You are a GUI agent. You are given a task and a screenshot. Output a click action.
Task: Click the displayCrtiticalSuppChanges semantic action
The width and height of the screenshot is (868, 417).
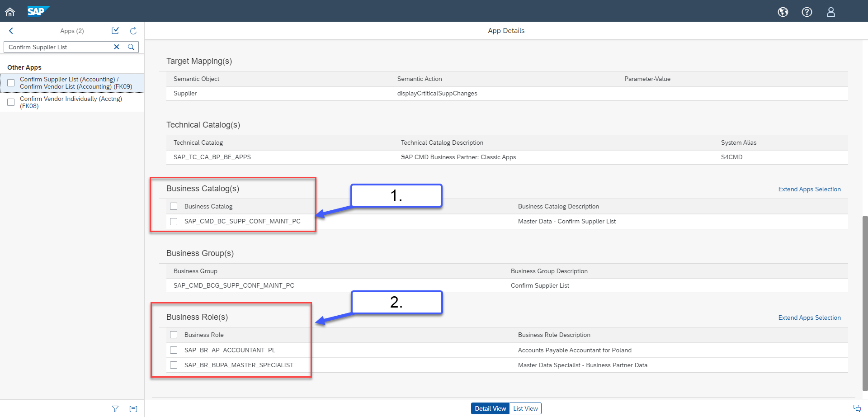437,93
